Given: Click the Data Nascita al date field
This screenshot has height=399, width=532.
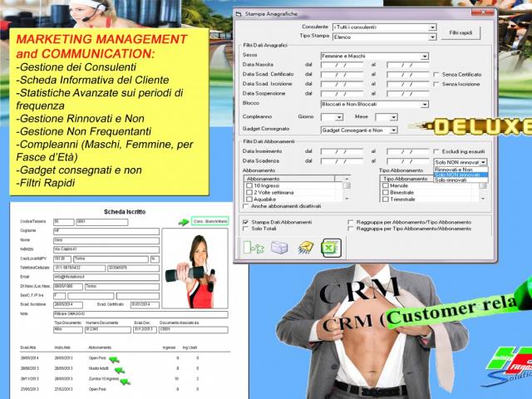Looking at the screenshot, I should [x=408, y=65].
